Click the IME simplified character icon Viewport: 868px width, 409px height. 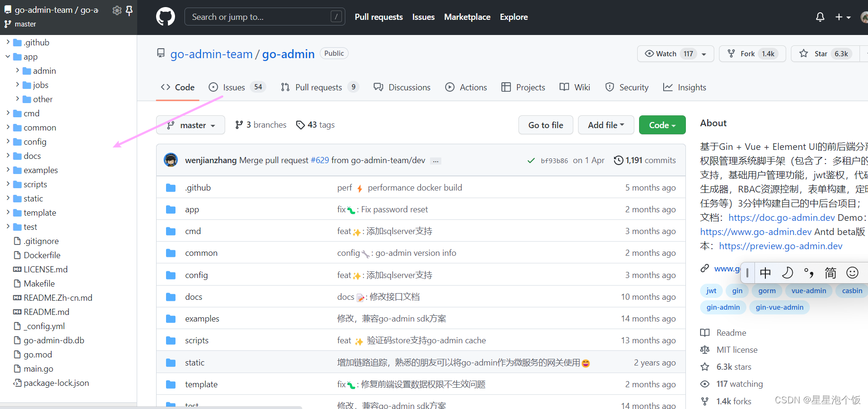click(831, 273)
